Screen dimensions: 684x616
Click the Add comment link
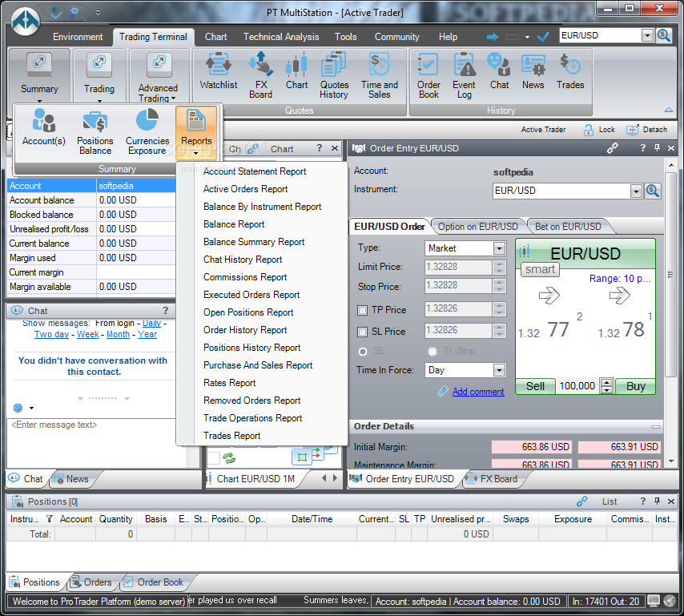point(478,392)
